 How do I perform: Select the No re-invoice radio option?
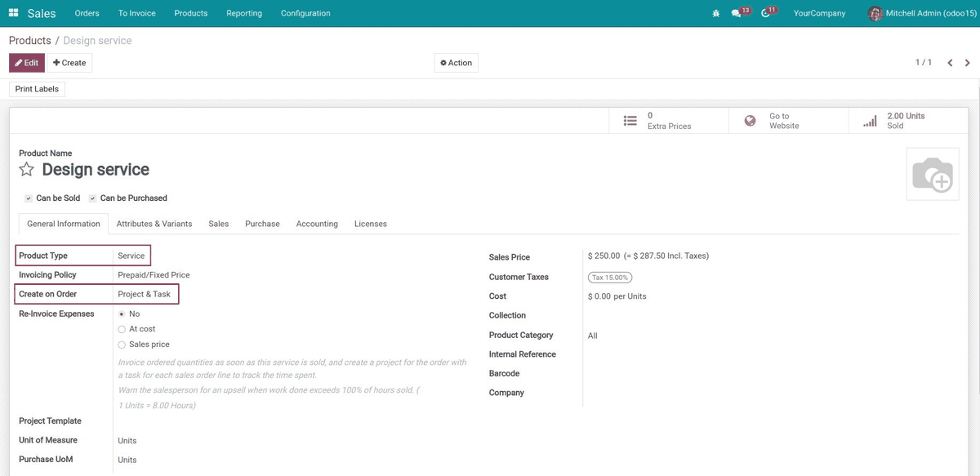[122, 314]
